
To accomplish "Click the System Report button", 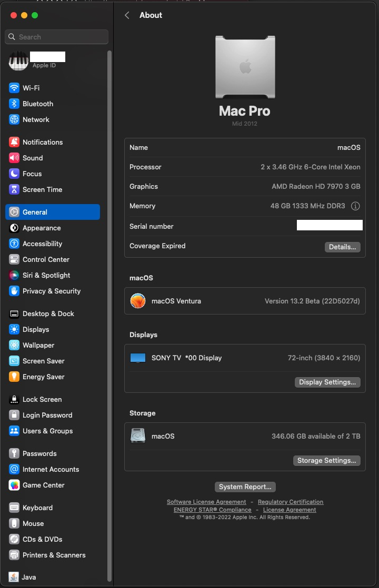I will [x=245, y=486].
